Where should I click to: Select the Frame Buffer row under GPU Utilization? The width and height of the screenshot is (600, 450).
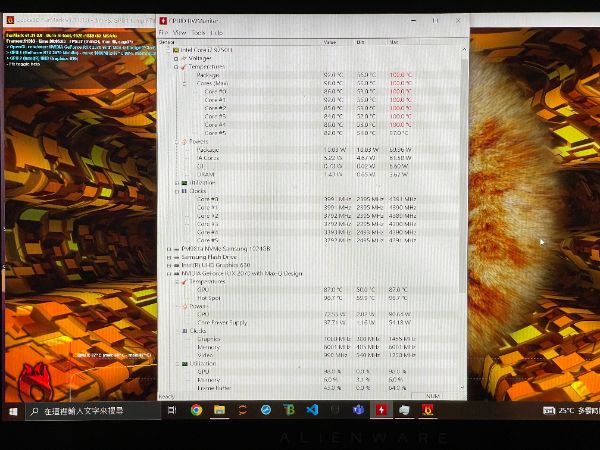coord(308,388)
